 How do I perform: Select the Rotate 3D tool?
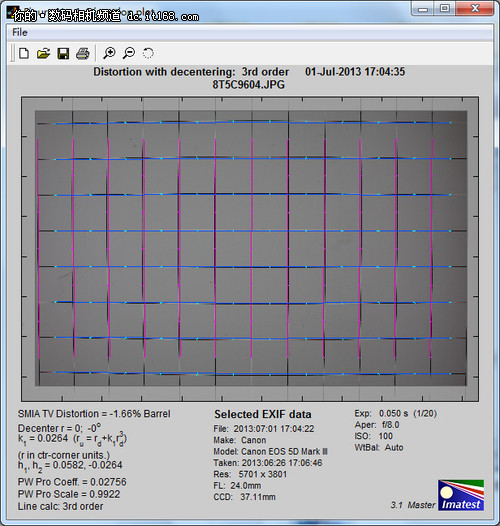(x=148, y=53)
